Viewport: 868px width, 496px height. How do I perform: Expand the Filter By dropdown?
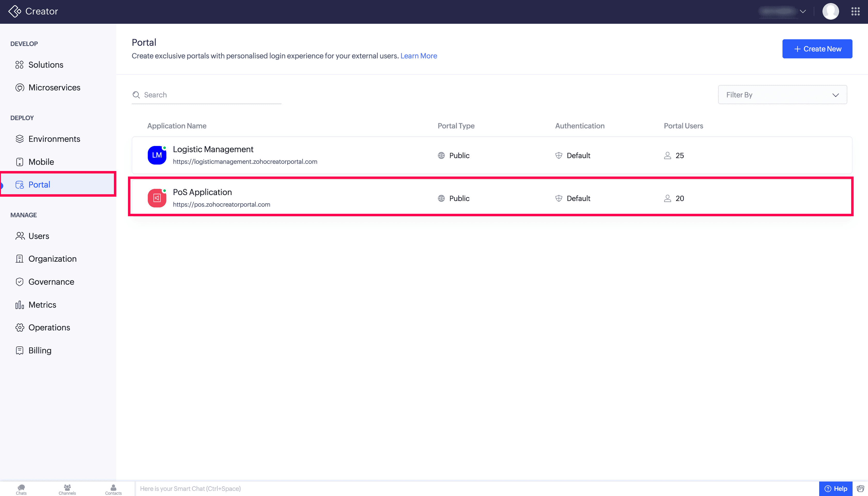(x=782, y=95)
